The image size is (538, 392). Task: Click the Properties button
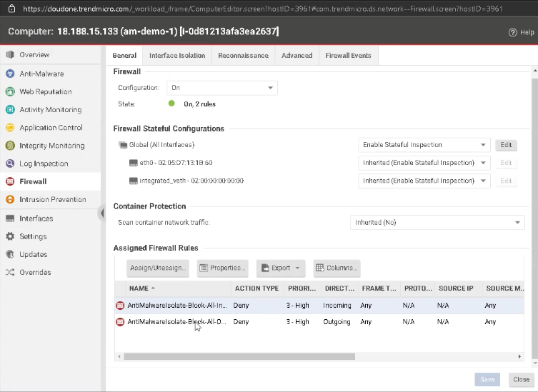click(223, 268)
